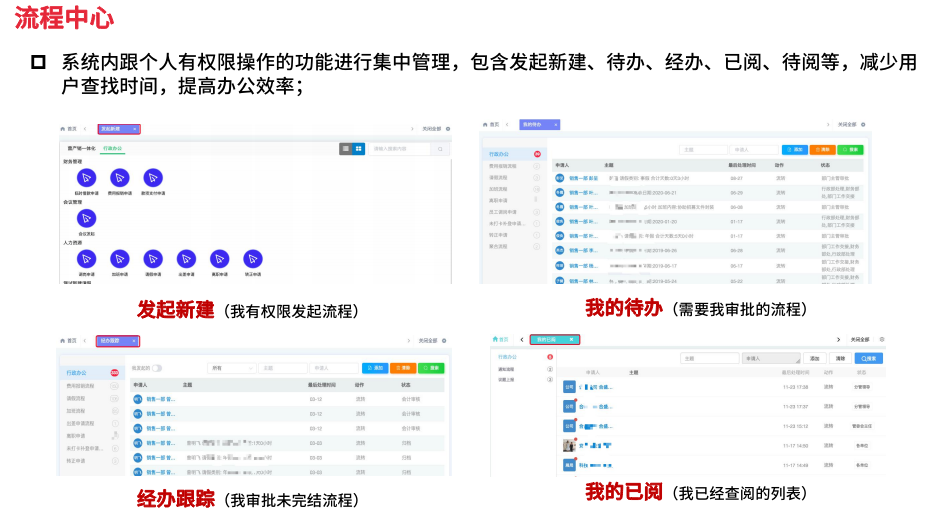Click the home icon in 我的已阅 panel
The width and height of the screenshot is (943, 525).
coord(496,340)
